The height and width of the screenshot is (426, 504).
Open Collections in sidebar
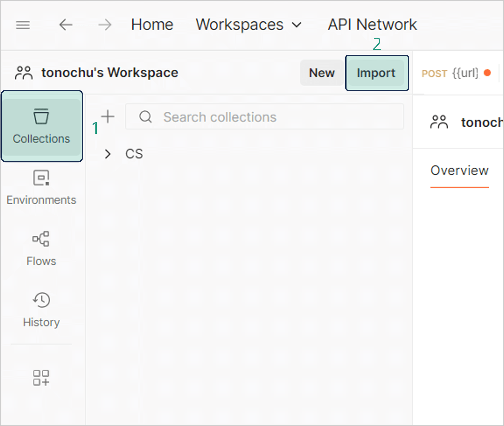[x=41, y=126]
